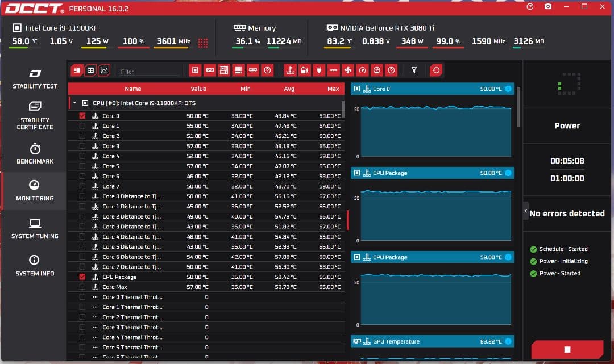Sort by the Name column header
This screenshot has height=364, width=614.
point(132,89)
